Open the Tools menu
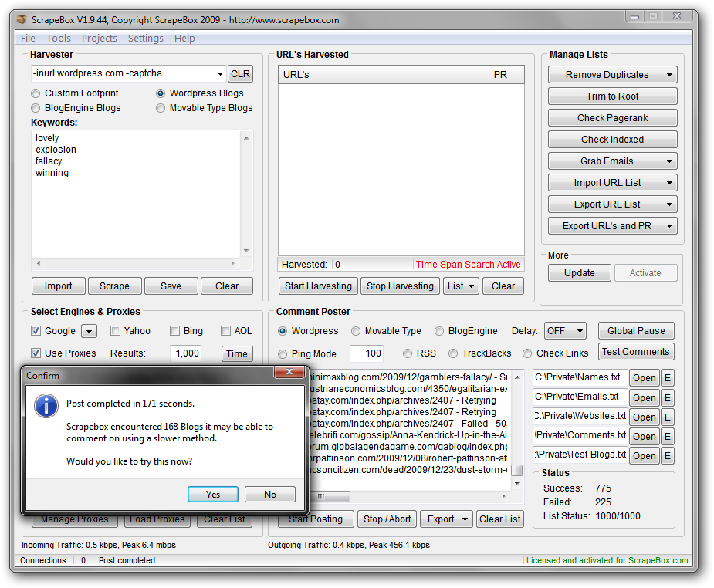 pyautogui.click(x=59, y=39)
